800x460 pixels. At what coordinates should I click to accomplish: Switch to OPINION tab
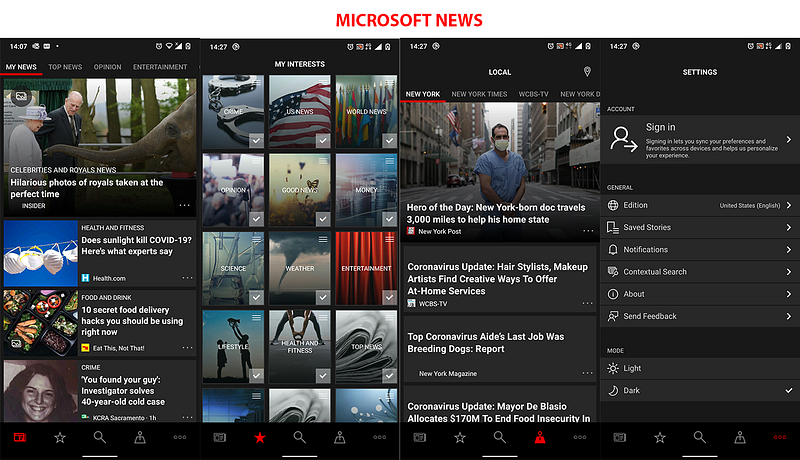click(x=108, y=67)
